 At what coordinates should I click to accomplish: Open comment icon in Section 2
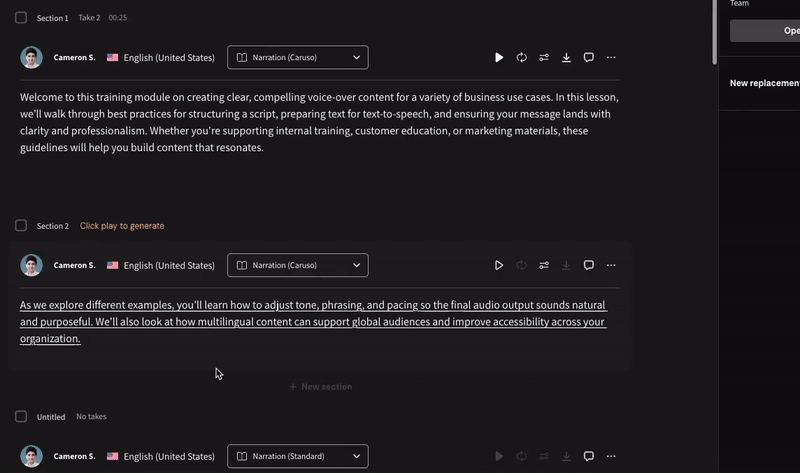coord(589,266)
